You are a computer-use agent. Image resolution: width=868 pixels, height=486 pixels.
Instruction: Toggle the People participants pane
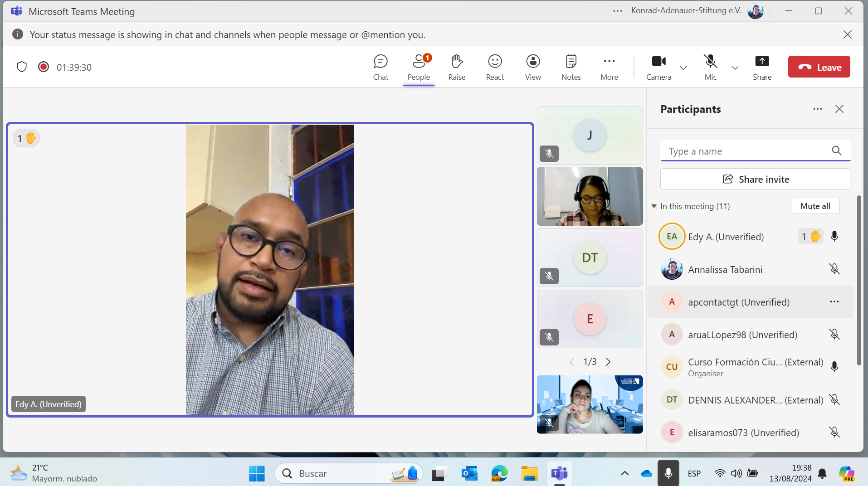(x=419, y=67)
